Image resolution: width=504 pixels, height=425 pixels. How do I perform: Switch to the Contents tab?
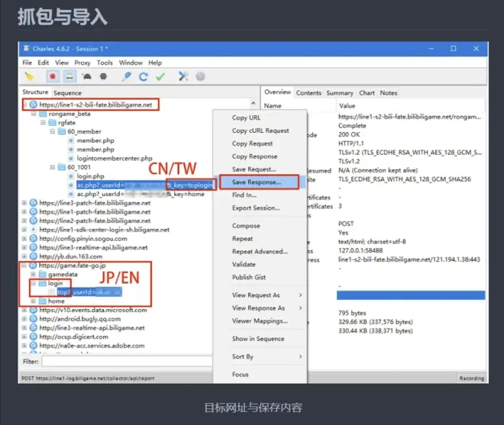(309, 93)
